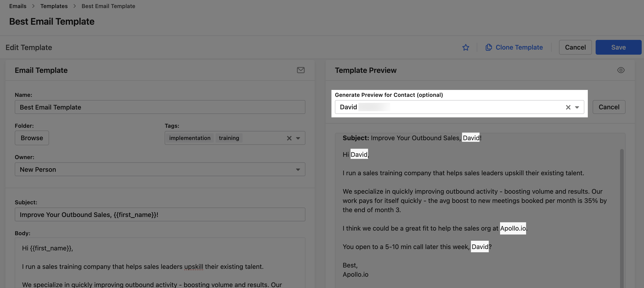Click the Clone Template copy icon
This screenshot has width=644, height=288.
(489, 47)
